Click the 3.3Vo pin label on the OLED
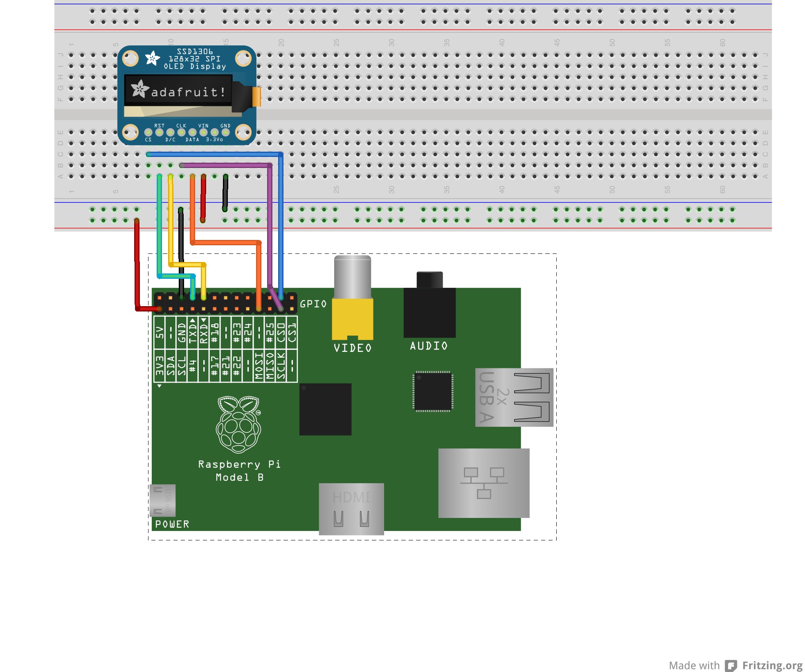The image size is (805, 672). (x=214, y=140)
